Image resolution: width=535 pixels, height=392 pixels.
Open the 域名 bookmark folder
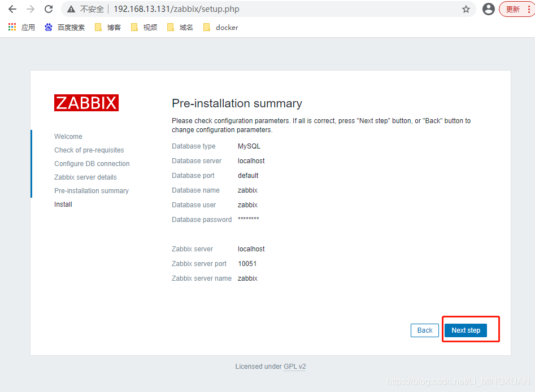click(x=180, y=27)
